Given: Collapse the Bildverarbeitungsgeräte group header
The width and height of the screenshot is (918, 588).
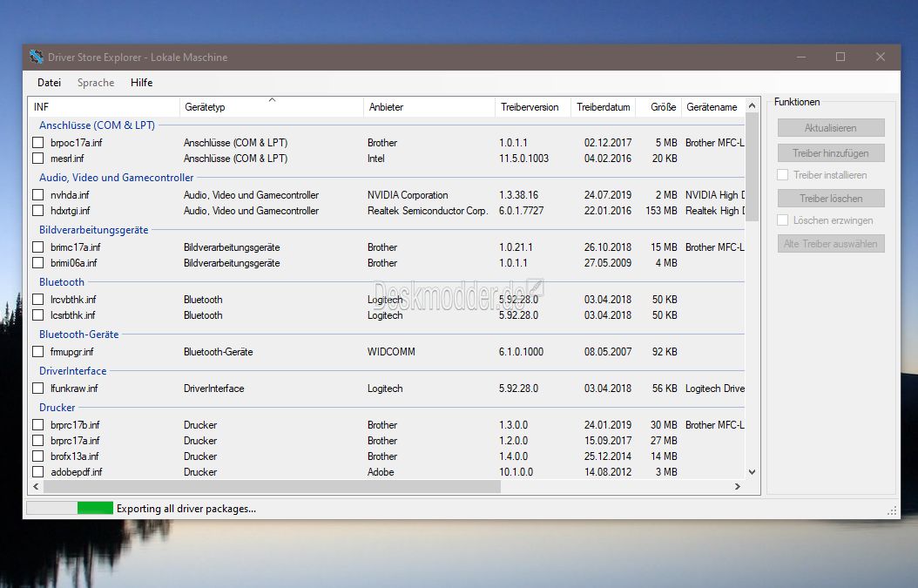Looking at the screenshot, I should click(94, 230).
